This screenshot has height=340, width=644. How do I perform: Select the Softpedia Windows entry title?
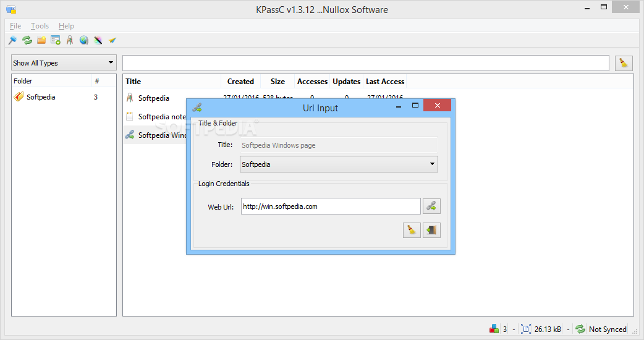click(x=162, y=135)
